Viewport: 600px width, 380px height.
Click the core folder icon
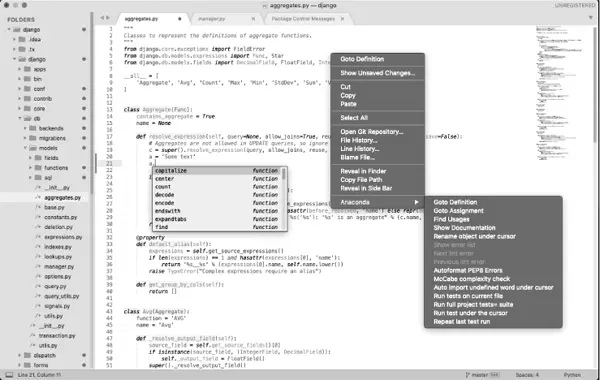27,109
